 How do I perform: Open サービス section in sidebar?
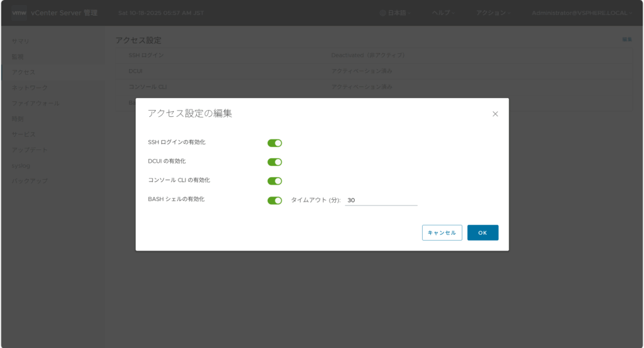[24, 134]
